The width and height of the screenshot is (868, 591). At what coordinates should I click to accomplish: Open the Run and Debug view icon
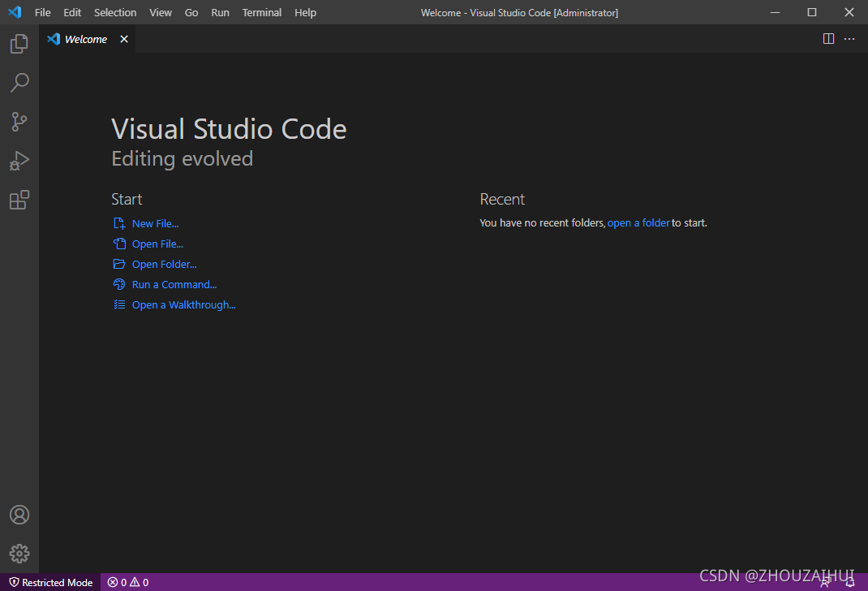(19, 161)
